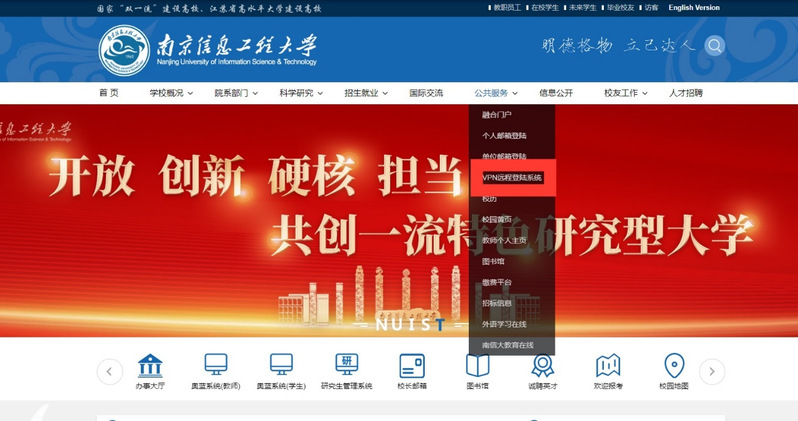This screenshot has height=421, width=798.
Task: Select VPN远程登陆系统 from the dropdown
Action: pyautogui.click(x=511, y=177)
